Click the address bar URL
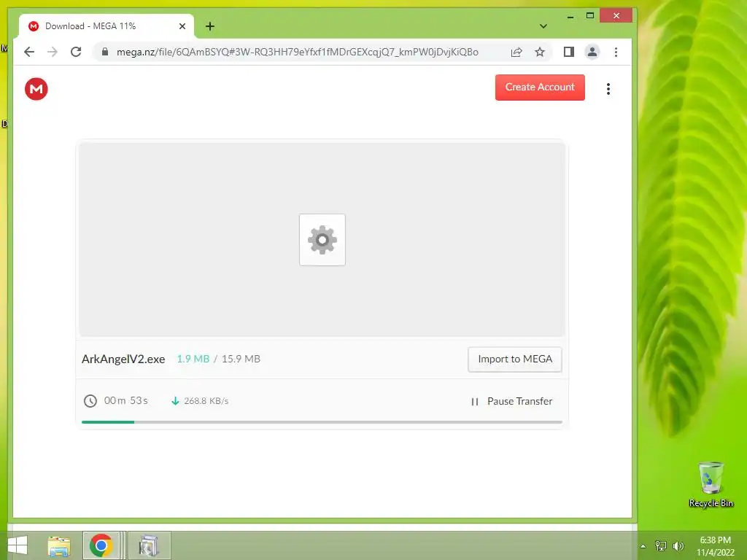The image size is (747, 560). click(298, 52)
